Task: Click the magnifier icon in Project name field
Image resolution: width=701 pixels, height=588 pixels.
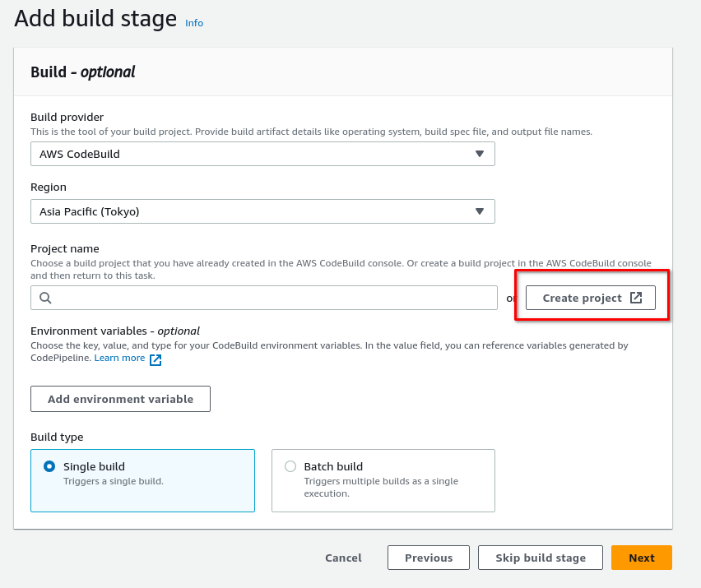Action: 45,298
